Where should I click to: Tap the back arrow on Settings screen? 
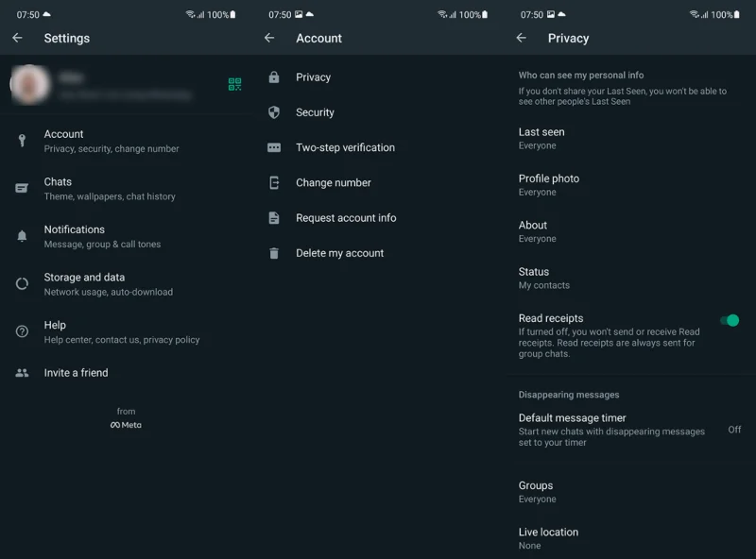tap(17, 38)
